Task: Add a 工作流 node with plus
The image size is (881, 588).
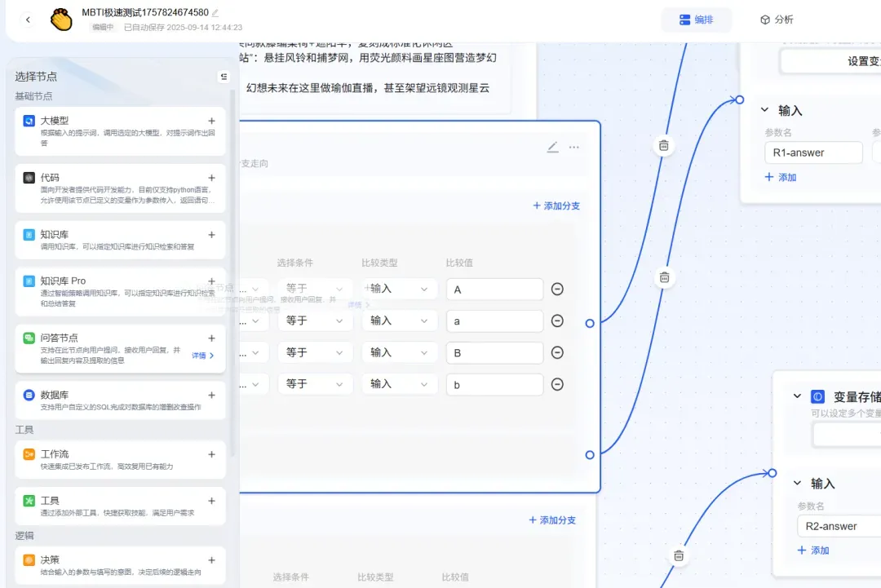Action: coord(212,454)
